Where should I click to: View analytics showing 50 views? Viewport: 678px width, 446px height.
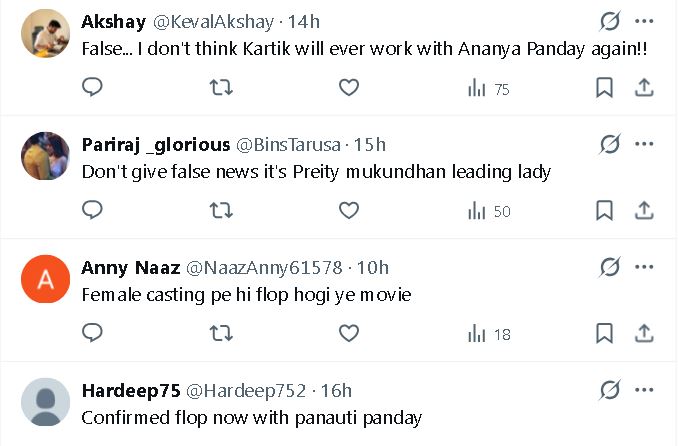[x=489, y=210]
